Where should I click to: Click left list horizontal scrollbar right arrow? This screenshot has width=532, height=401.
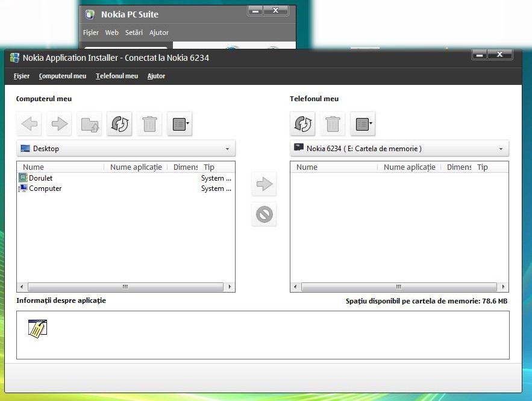coord(230,287)
